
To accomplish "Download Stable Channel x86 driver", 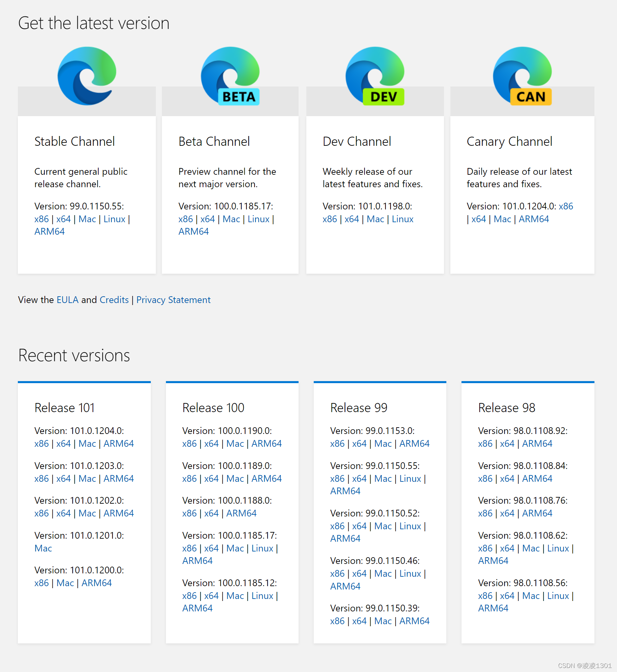I will pos(41,219).
